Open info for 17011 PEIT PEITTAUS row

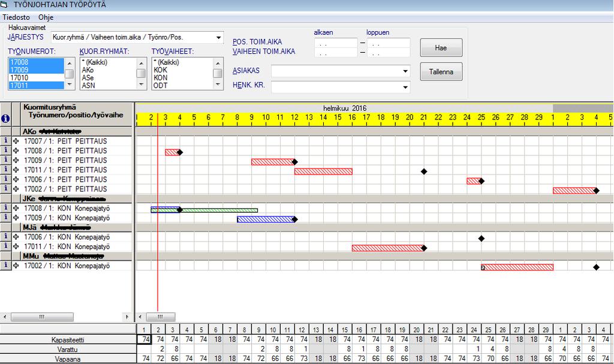pos(5,170)
